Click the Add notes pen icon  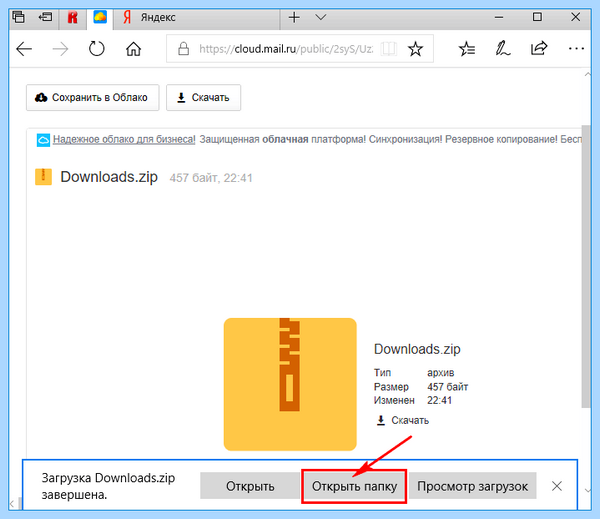[502, 49]
